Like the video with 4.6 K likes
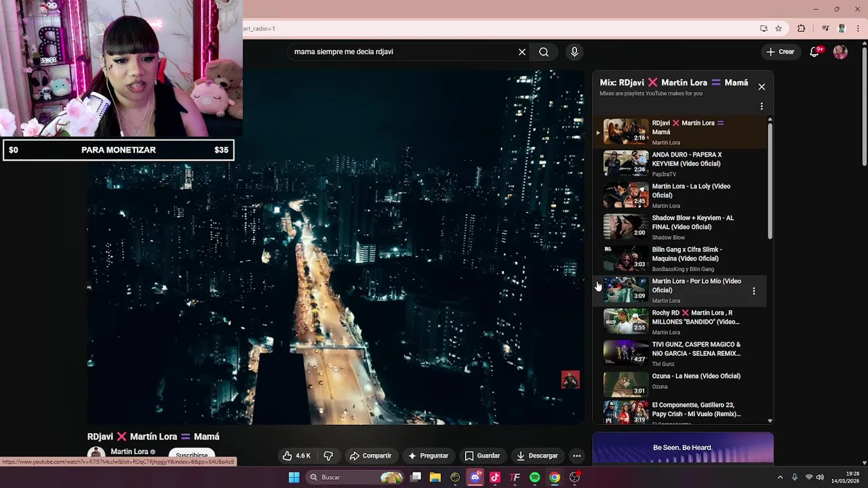Screen dimensions: 868x488 296,456
